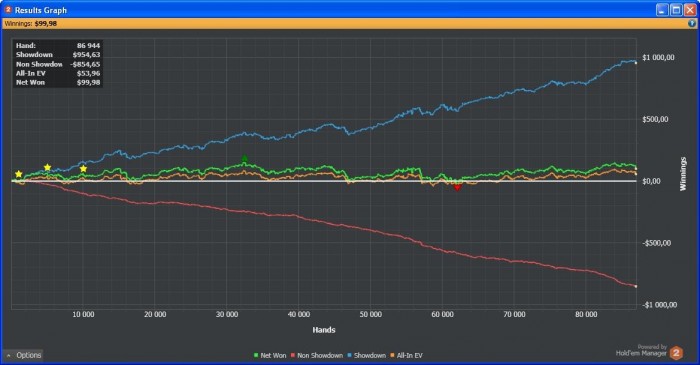Click the Non Showdown -$854,65 value
The height and width of the screenshot is (365, 700).
click(85, 64)
